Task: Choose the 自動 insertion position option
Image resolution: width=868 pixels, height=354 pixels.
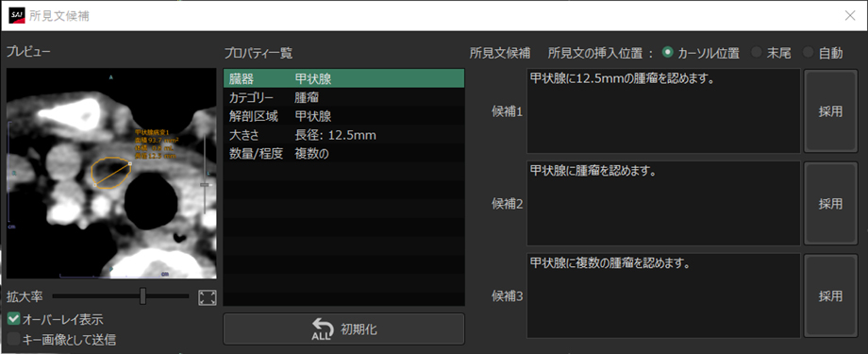Action: coord(809,53)
